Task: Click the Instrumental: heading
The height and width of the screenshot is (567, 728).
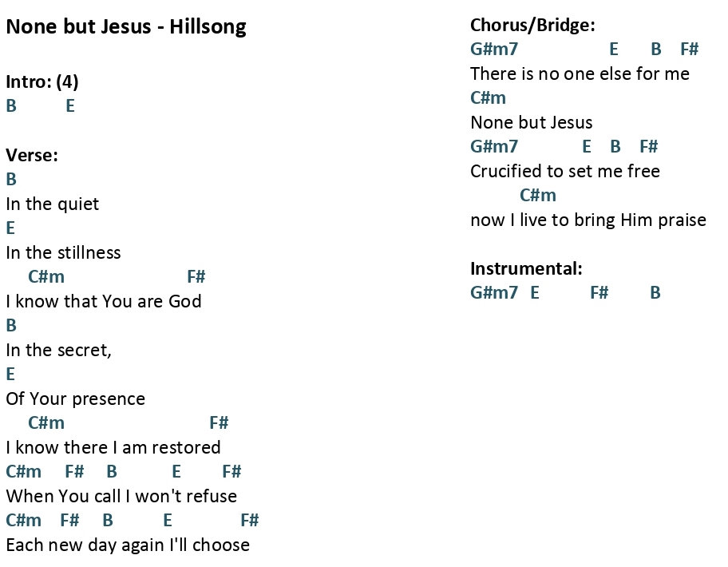Action: pos(526,268)
